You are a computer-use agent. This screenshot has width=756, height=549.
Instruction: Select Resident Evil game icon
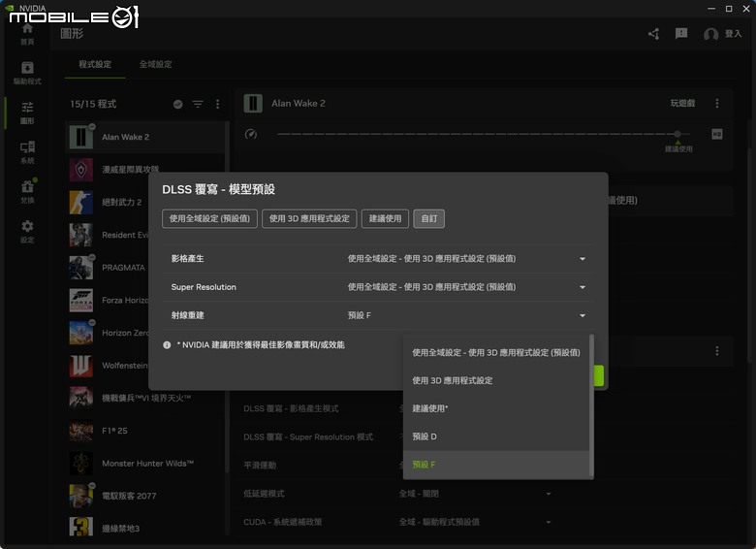tap(81, 235)
